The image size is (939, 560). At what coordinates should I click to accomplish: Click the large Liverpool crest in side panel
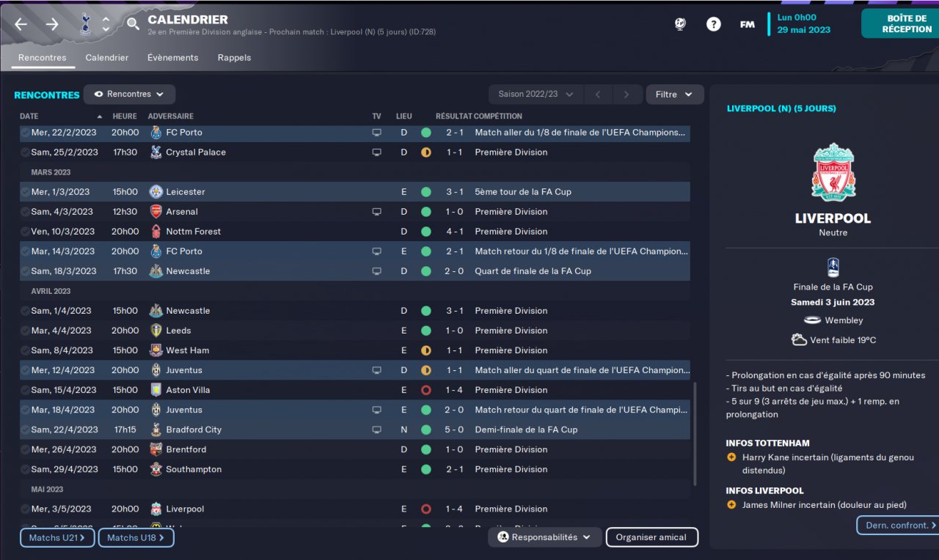[833, 172]
